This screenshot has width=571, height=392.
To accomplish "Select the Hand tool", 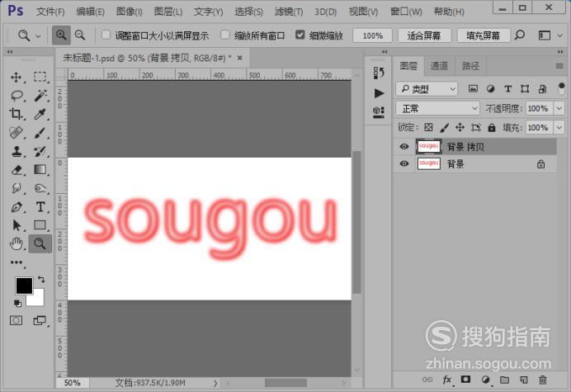I will [17, 243].
